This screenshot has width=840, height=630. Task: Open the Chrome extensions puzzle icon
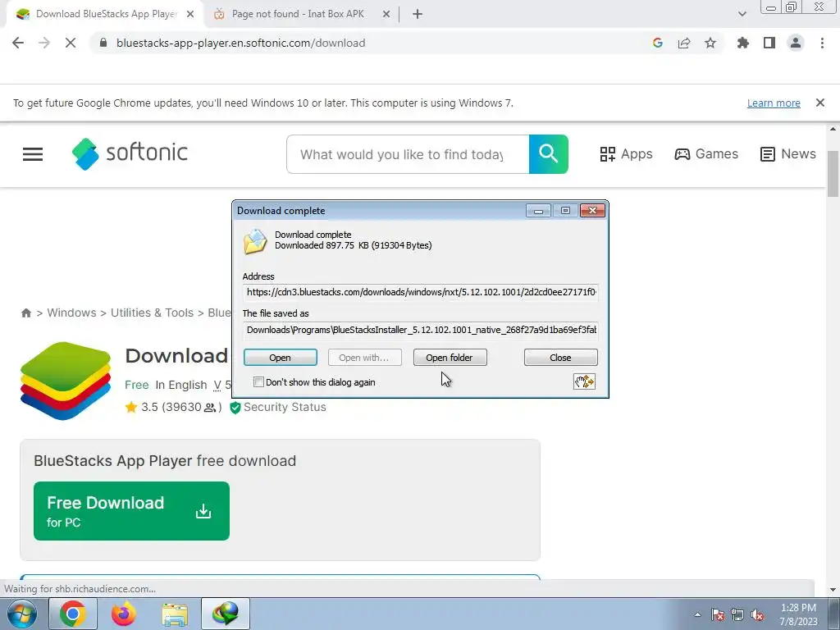tap(742, 43)
